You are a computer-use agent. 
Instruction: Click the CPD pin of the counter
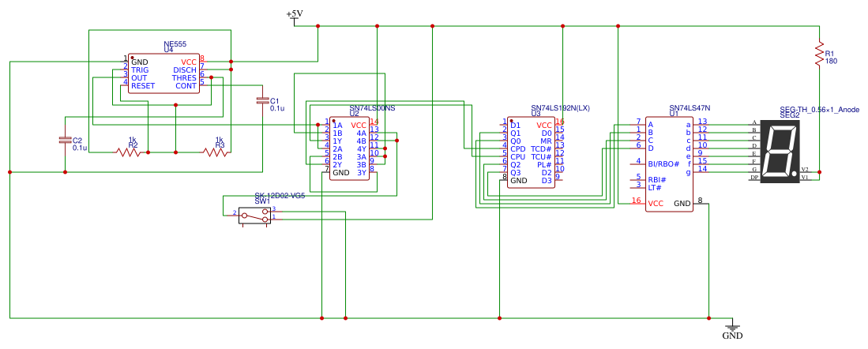(x=518, y=148)
